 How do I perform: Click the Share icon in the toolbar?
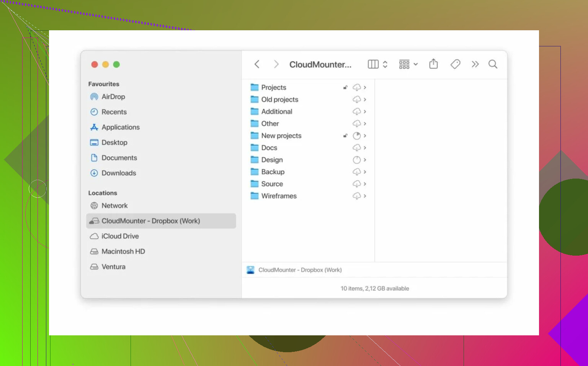point(433,64)
